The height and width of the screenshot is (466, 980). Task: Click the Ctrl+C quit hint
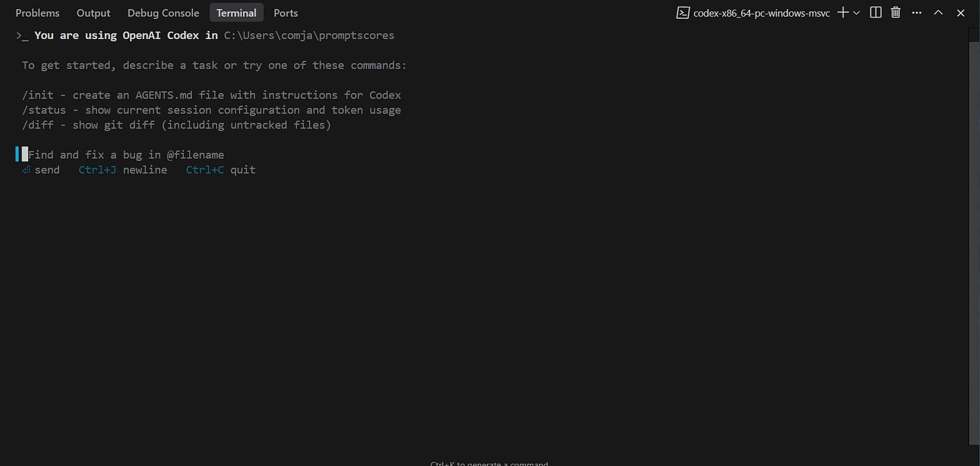[x=221, y=170]
